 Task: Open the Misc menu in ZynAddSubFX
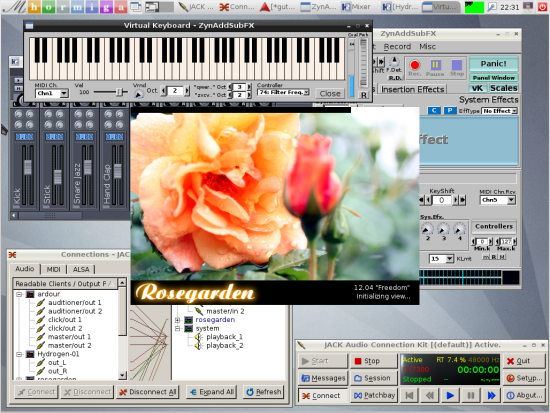(428, 47)
